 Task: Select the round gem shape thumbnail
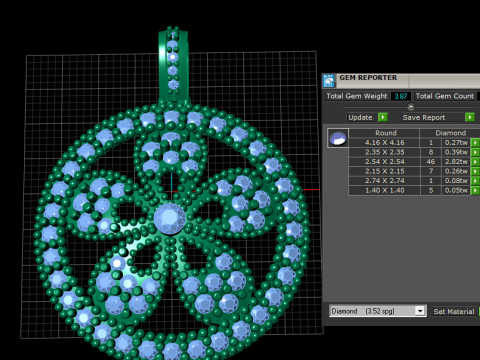(338, 138)
